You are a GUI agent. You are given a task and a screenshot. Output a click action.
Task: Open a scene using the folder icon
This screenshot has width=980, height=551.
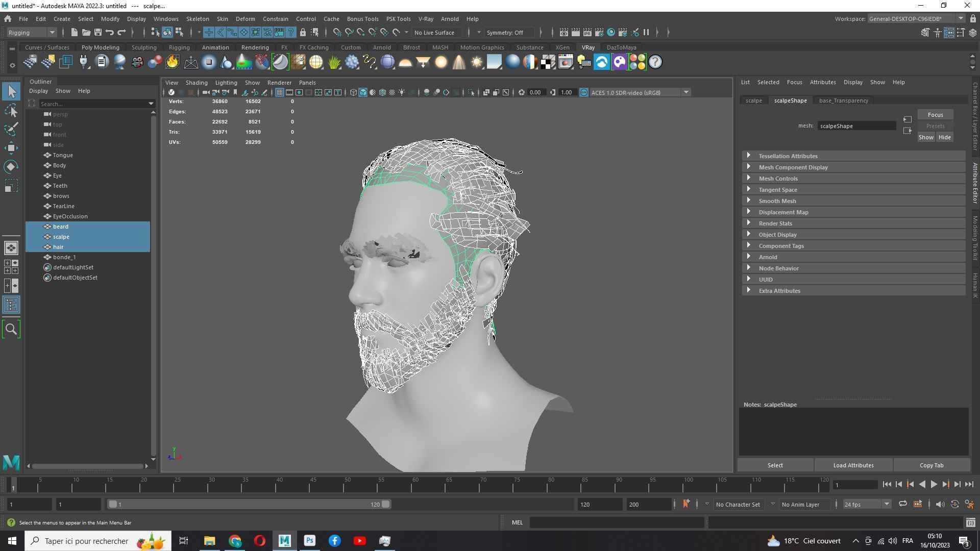[x=86, y=33]
